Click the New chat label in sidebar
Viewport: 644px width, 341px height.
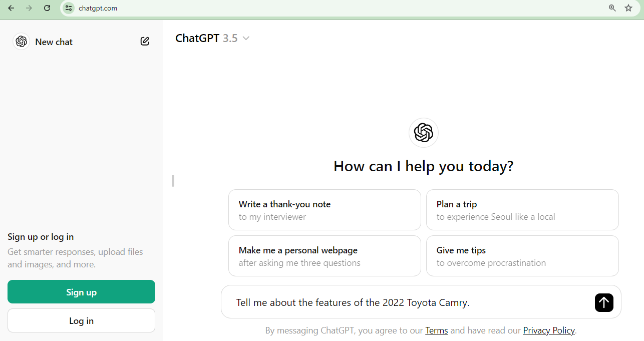tap(54, 42)
